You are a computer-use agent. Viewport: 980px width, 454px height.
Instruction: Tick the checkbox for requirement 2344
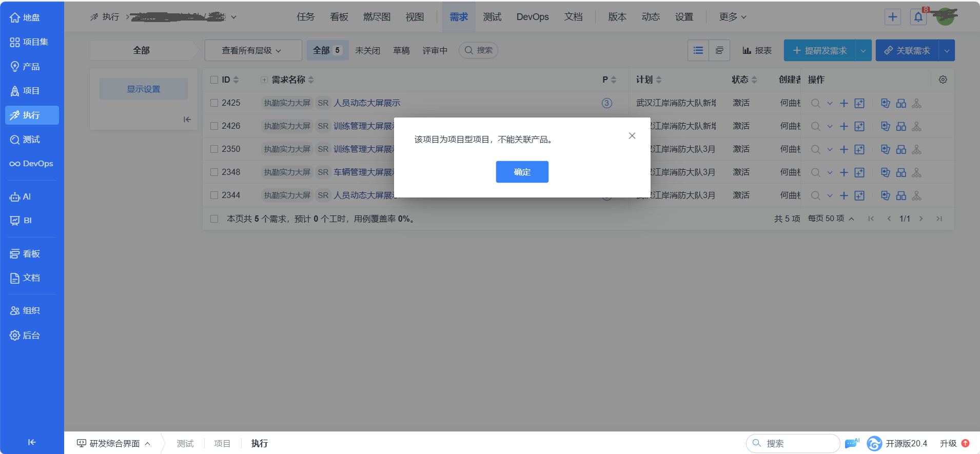coord(214,195)
